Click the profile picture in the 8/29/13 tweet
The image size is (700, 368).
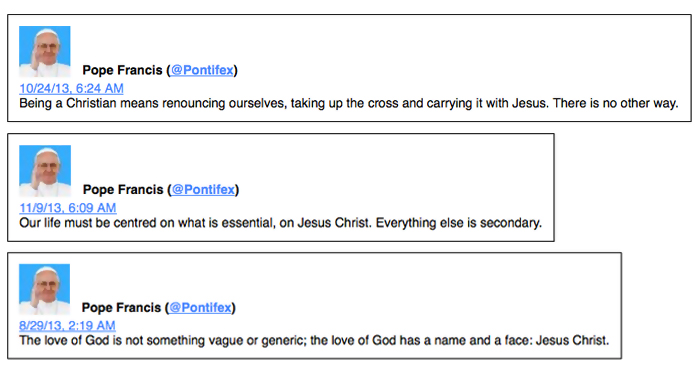click(x=44, y=289)
